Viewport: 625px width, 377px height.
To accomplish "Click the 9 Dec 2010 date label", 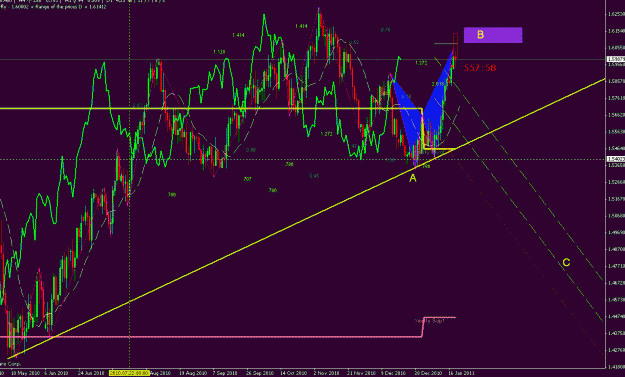I will coord(394,373).
